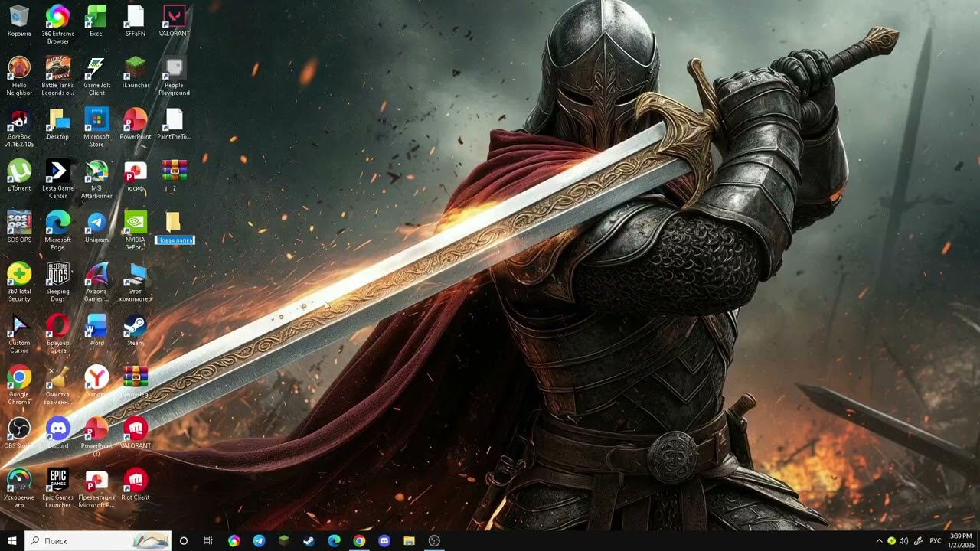Open 360 Extreme Browser from taskbar
This screenshot has height=551, width=980.
click(234, 540)
